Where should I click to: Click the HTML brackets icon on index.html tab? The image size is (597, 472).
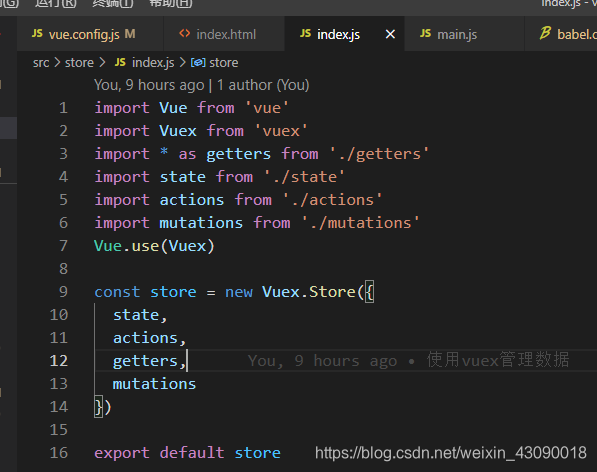point(185,33)
